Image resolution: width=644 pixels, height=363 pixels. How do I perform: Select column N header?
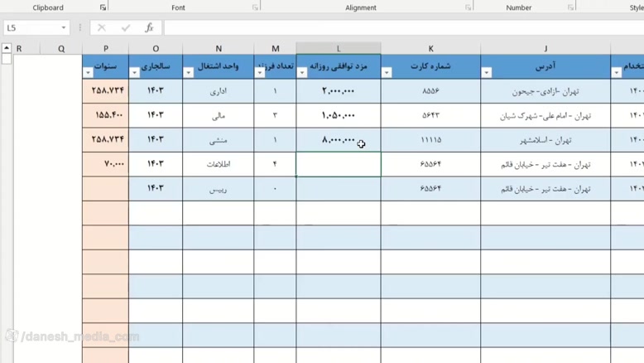[219, 48]
